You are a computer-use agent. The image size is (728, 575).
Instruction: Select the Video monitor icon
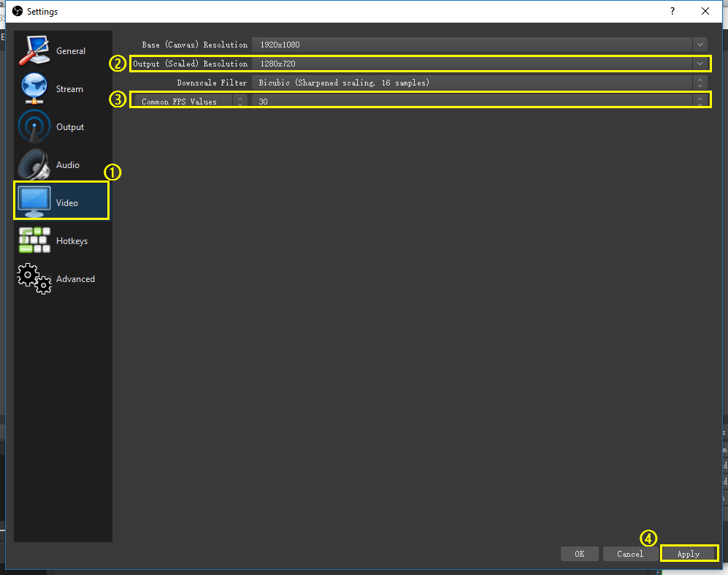[34, 202]
